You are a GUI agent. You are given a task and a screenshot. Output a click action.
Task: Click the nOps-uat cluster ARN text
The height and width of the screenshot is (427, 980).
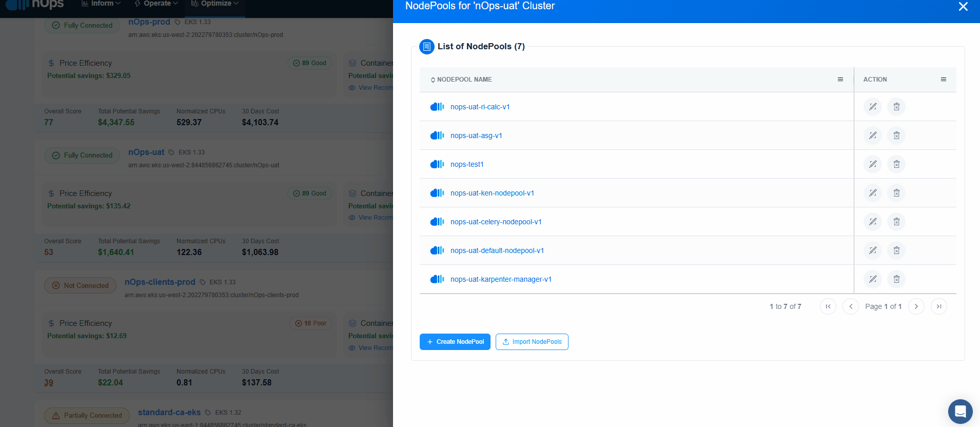(x=204, y=165)
